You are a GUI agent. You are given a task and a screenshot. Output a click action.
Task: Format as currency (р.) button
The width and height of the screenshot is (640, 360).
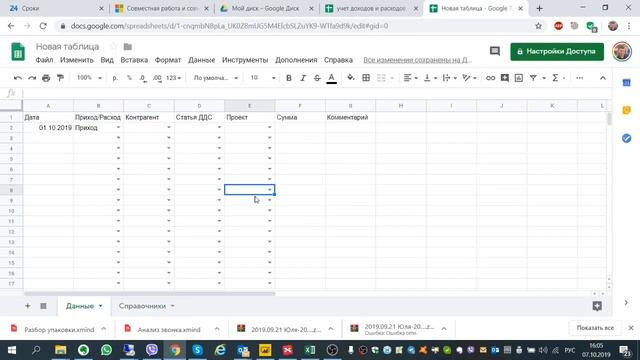tap(115, 78)
